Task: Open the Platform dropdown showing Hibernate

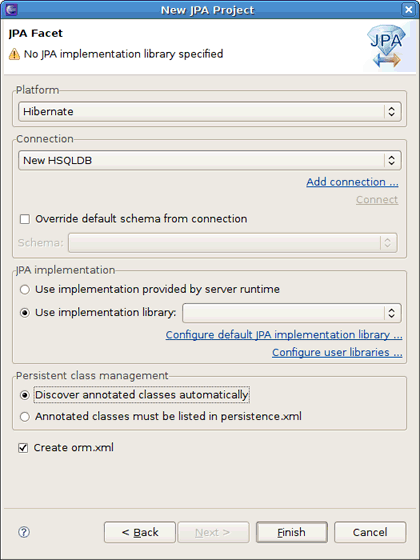Action: click(210, 111)
